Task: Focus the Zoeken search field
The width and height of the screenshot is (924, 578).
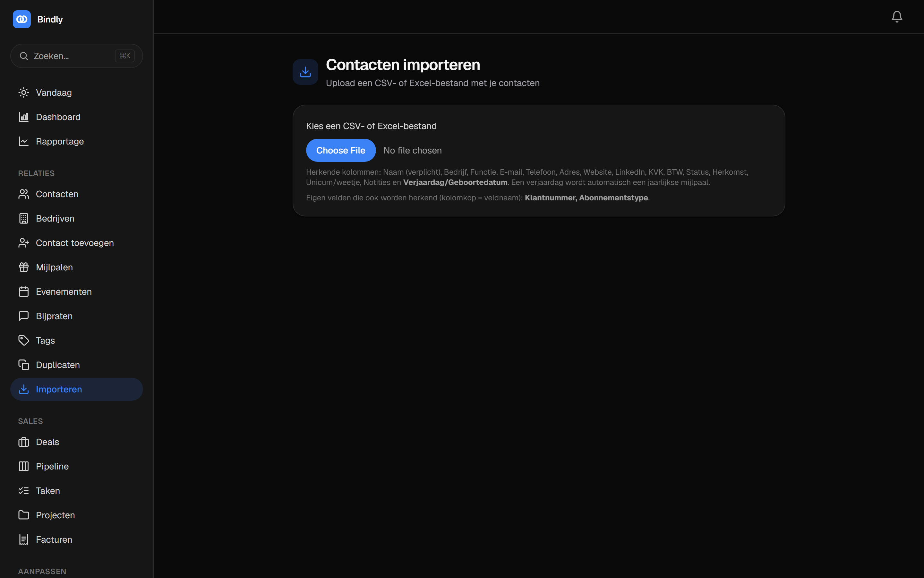Action: (77, 56)
